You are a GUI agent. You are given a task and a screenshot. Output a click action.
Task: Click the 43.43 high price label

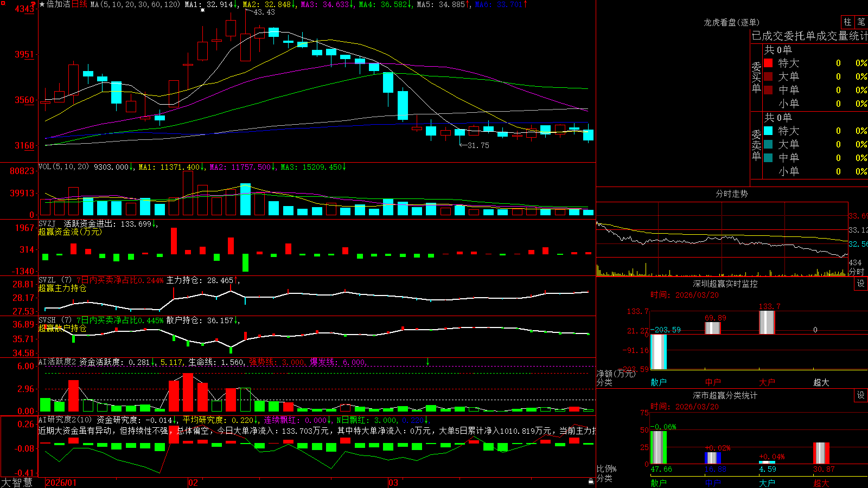[264, 12]
